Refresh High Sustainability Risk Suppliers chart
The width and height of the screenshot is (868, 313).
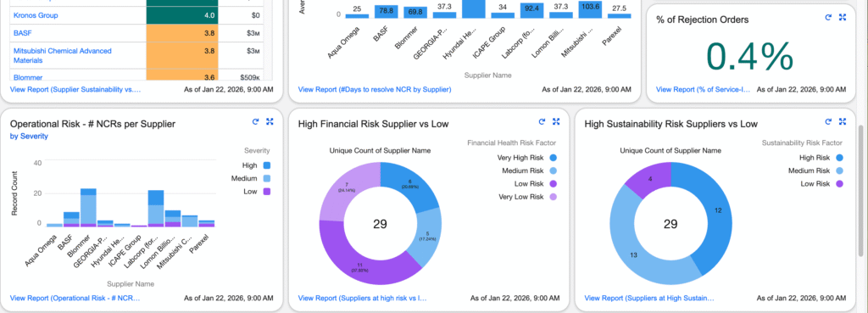828,122
